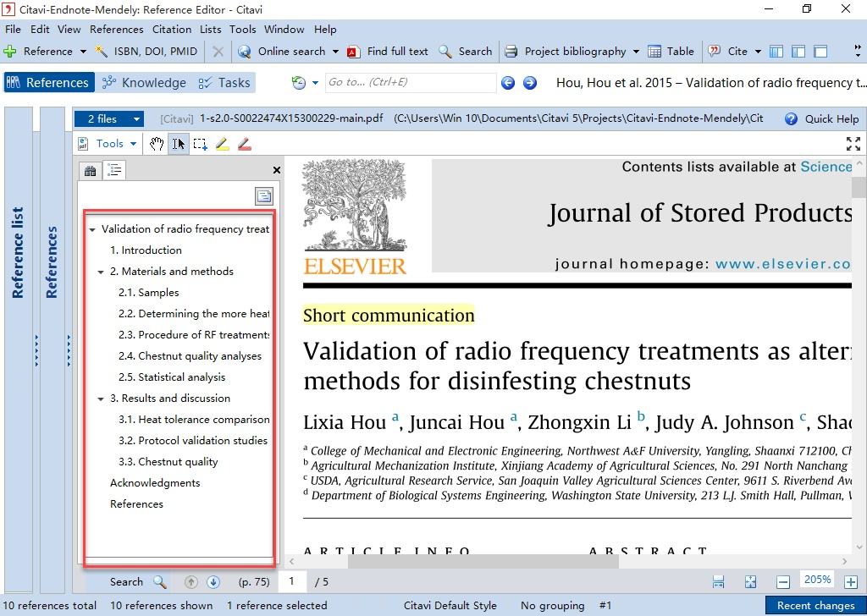Open the thumbnails binoculars pane icon
The width and height of the screenshot is (867, 616).
pyautogui.click(x=90, y=171)
